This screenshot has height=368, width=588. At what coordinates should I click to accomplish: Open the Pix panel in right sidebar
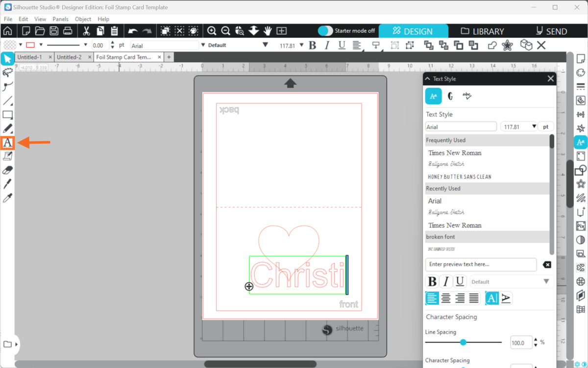581,226
